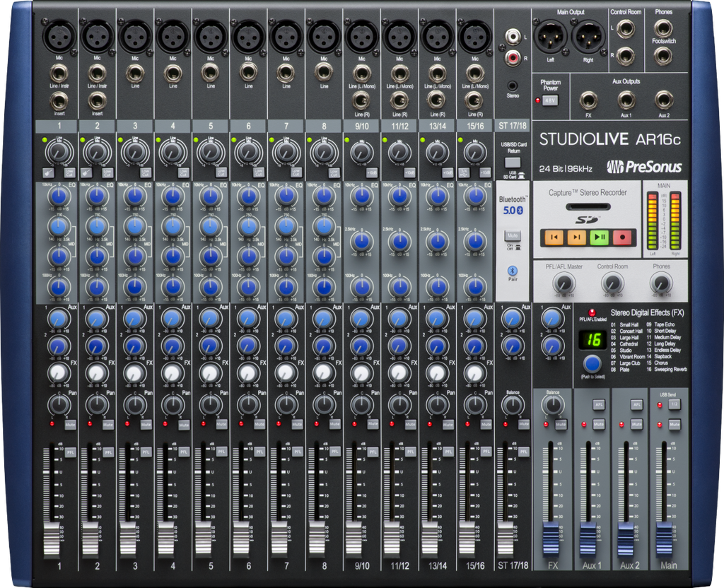Image resolution: width=724 pixels, height=588 pixels.
Task: Toggle the 48V Phantom Power switch
Action: point(551,100)
